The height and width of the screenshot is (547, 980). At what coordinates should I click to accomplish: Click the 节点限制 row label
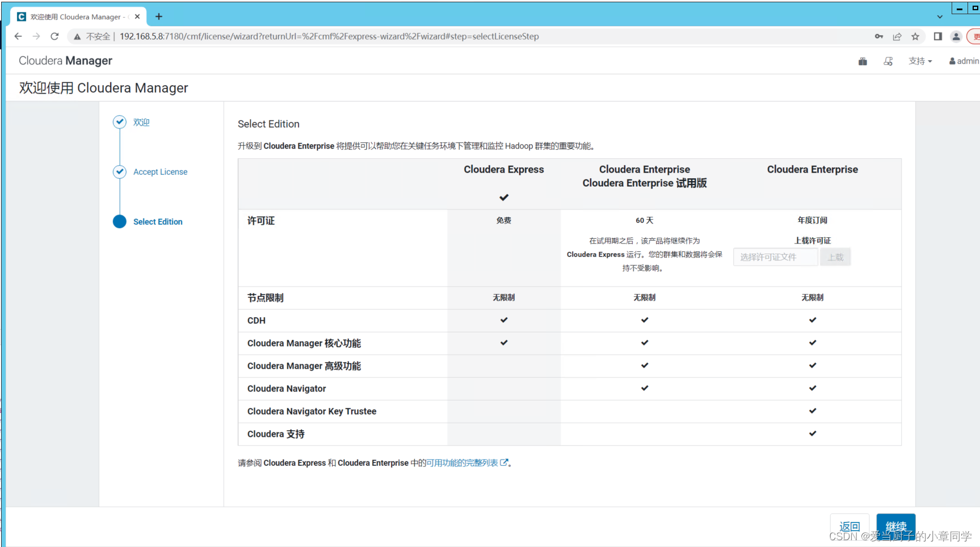tap(266, 298)
